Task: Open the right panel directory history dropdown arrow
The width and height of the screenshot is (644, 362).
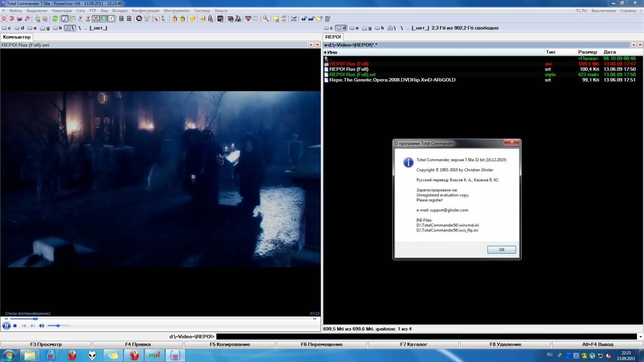Action: pos(640,45)
